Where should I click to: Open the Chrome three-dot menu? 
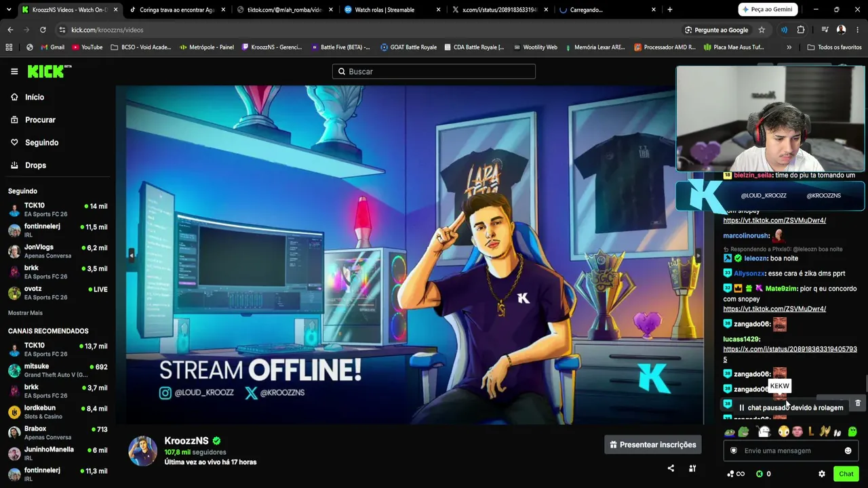click(857, 30)
